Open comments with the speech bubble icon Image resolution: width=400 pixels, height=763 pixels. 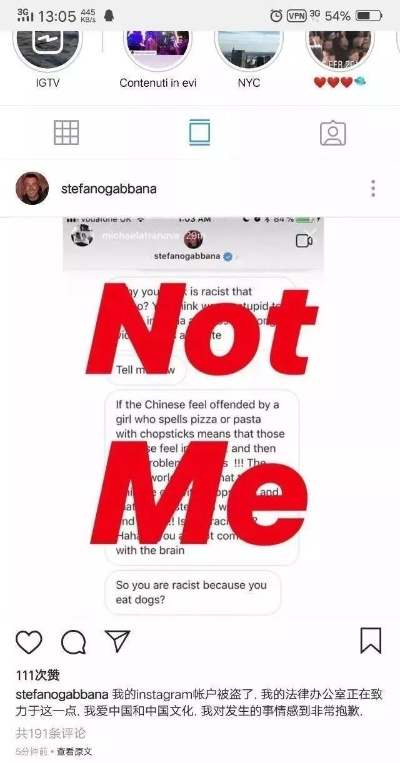73,642
